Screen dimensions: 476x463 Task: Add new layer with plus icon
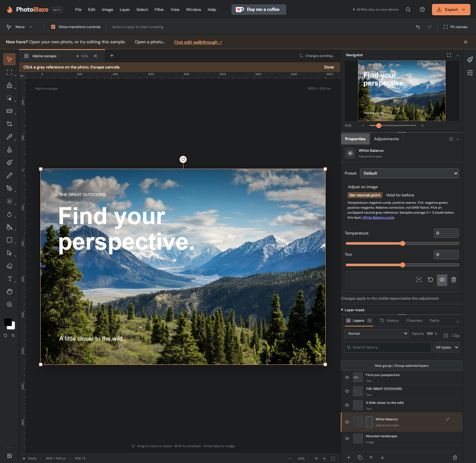pyautogui.click(x=348, y=457)
